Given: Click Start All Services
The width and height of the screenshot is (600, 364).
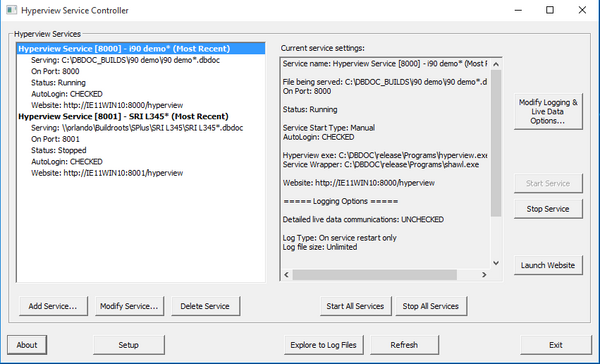Looking at the screenshot, I should 355,306.
